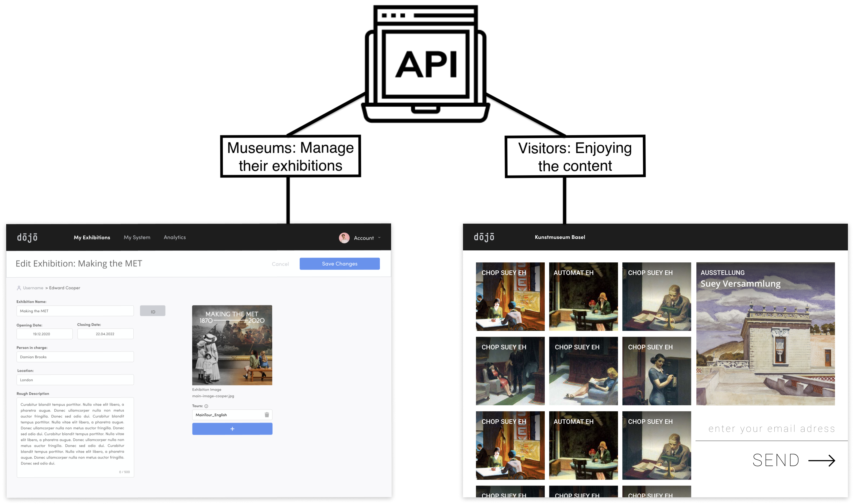Click Username breadcrumb link
The width and height of the screenshot is (857, 504).
pyautogui.click(x=33, y=288)
